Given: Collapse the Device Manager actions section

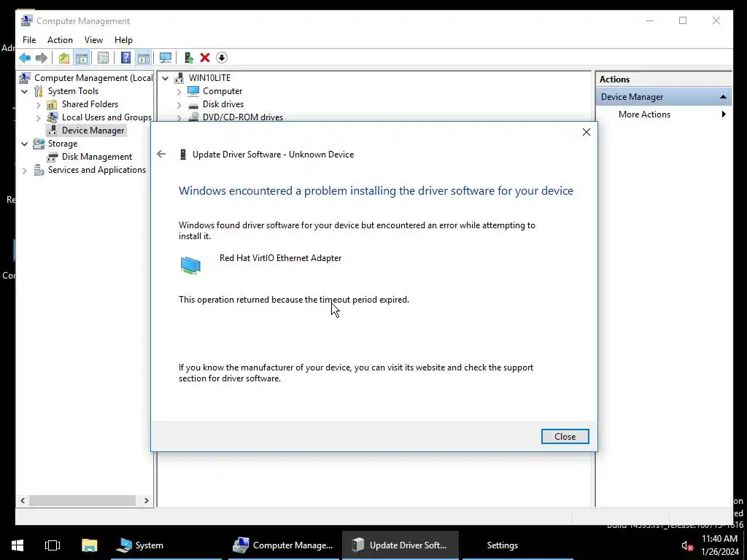Looking at the screenshot, I should 723,97.
